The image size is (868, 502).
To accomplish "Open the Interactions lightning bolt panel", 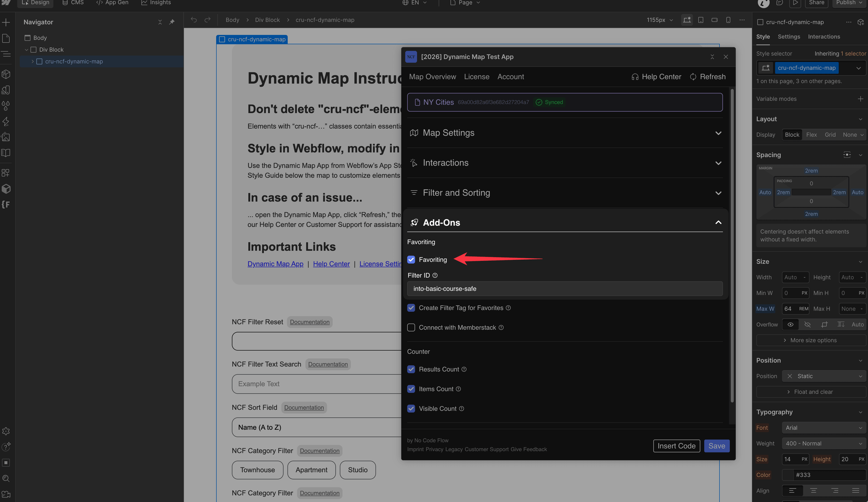I will (x=6, y=121).
